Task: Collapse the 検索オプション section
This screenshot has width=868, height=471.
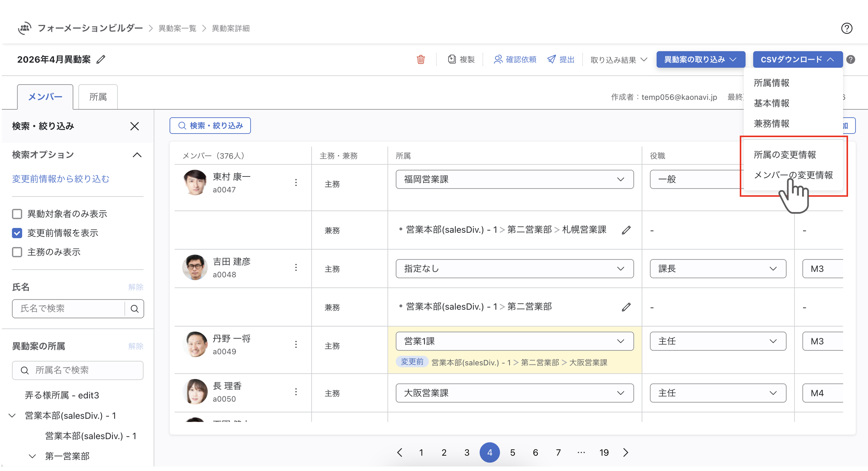Action: coord(137,155)
